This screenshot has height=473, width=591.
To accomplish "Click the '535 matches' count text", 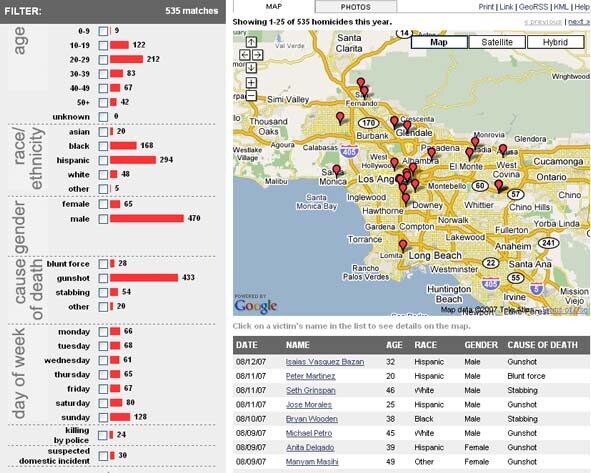I will (x=191, y=11).
